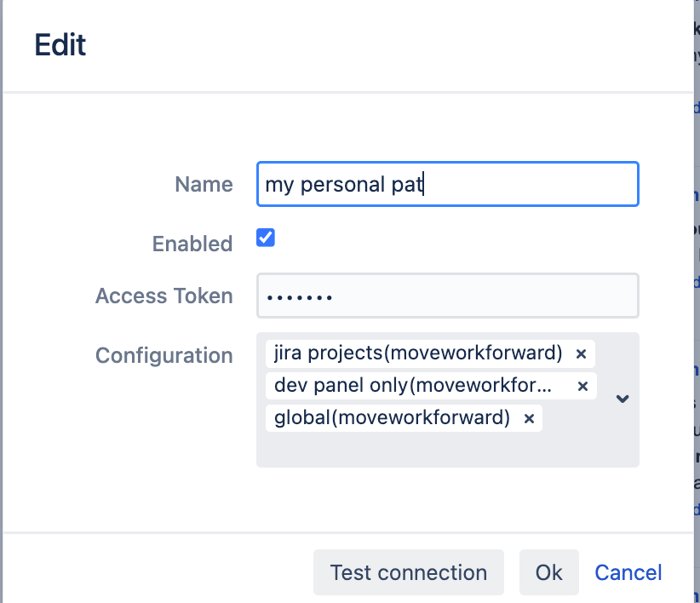
Task: Click the Enabled label text
Action: click(x=192, y=244)
